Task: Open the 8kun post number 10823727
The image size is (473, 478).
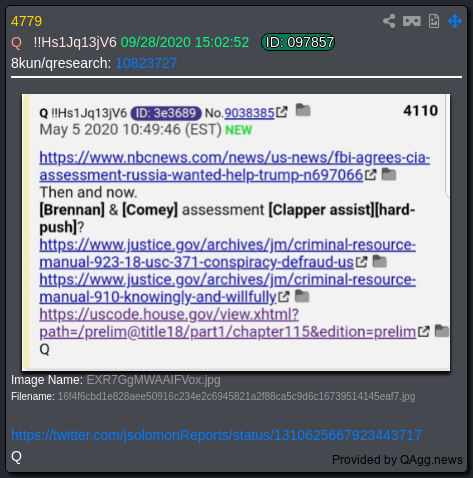Action: (146, 63)
